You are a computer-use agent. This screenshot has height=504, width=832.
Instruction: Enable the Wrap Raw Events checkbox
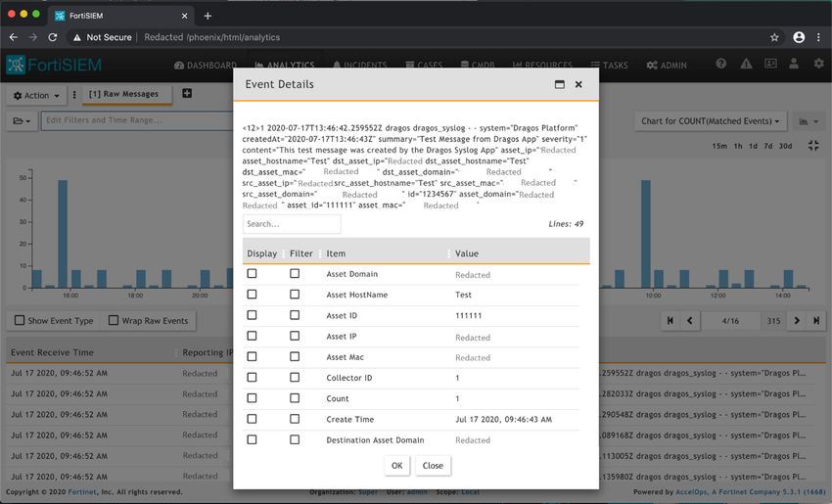click(113, 320)
